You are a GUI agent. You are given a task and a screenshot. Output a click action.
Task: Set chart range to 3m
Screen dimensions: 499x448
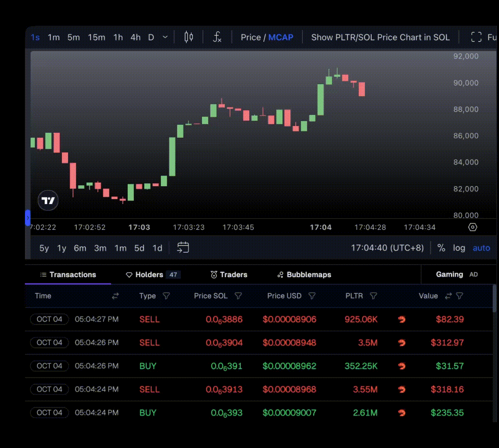coord(100,248)
